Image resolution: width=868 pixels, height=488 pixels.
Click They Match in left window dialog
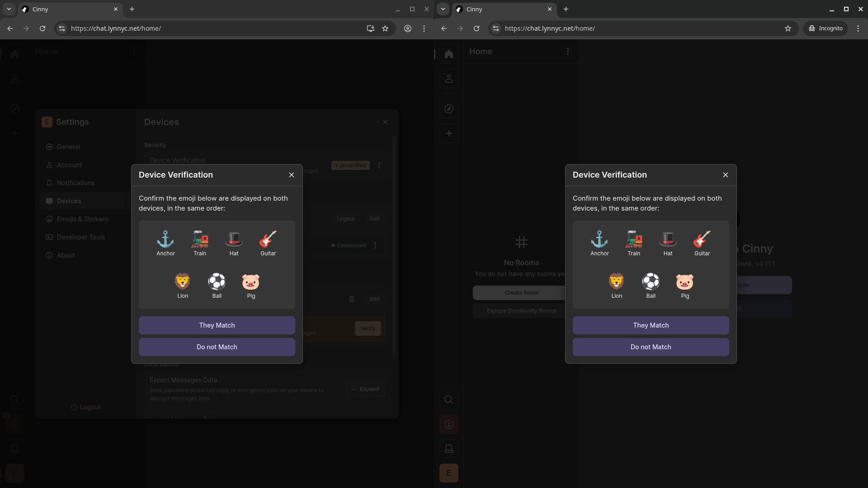217,325
